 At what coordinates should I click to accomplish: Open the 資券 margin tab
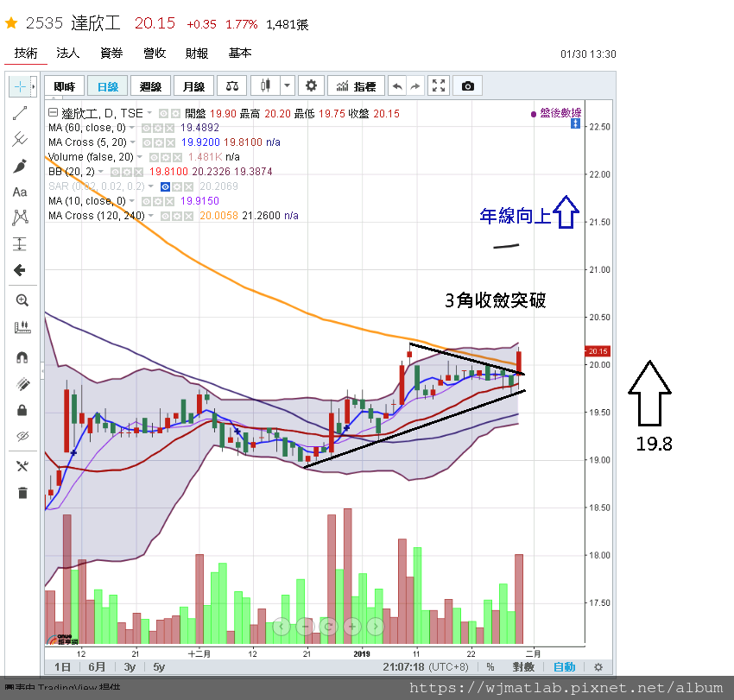(x=111, y=54)
